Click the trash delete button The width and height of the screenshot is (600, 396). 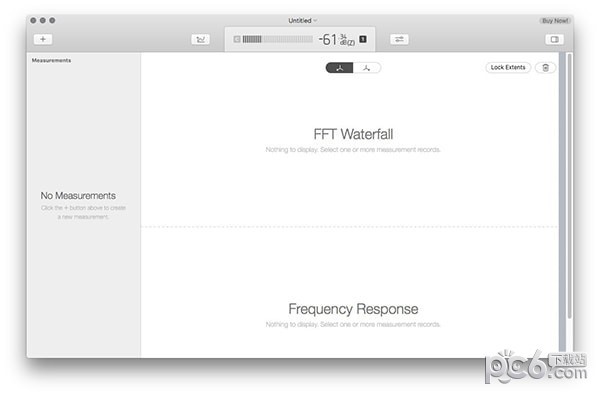[x=545, y=68]
